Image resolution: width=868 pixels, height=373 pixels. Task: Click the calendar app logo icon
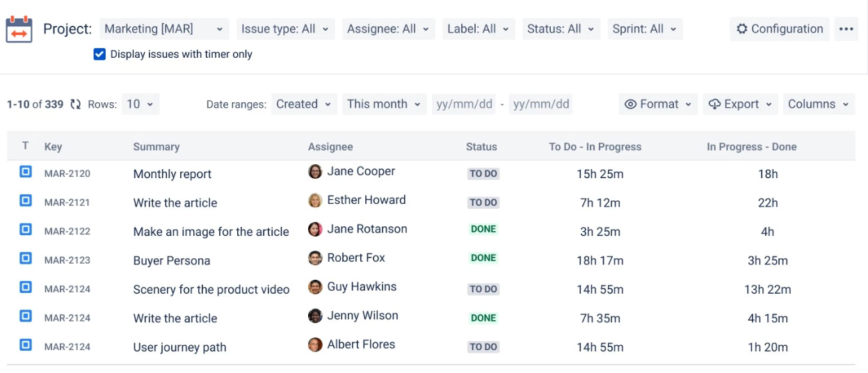click(19, 29)
